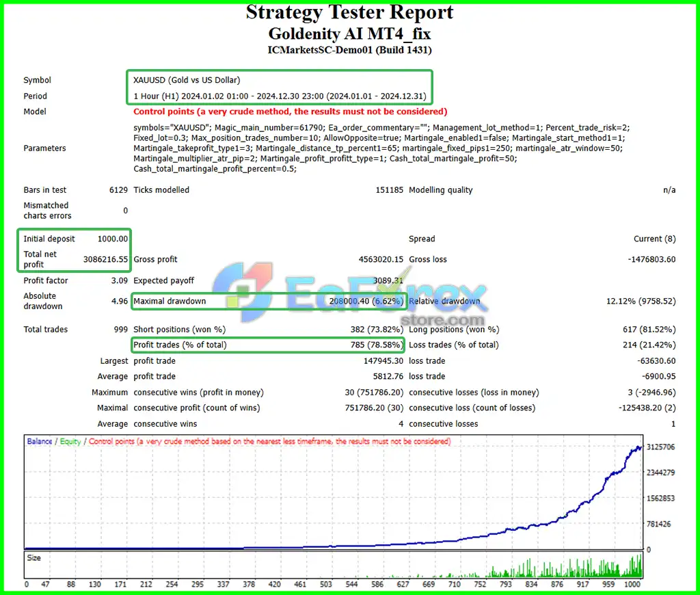
Task: Click the red "Control points" model warning
Action: [290, 111]
